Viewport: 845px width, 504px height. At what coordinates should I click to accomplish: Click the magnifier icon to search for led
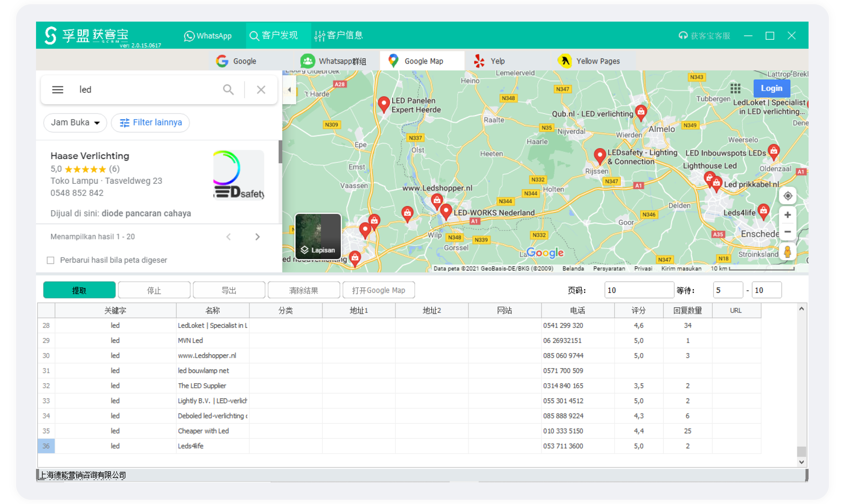pyautogui.click(x=228, y=89)
